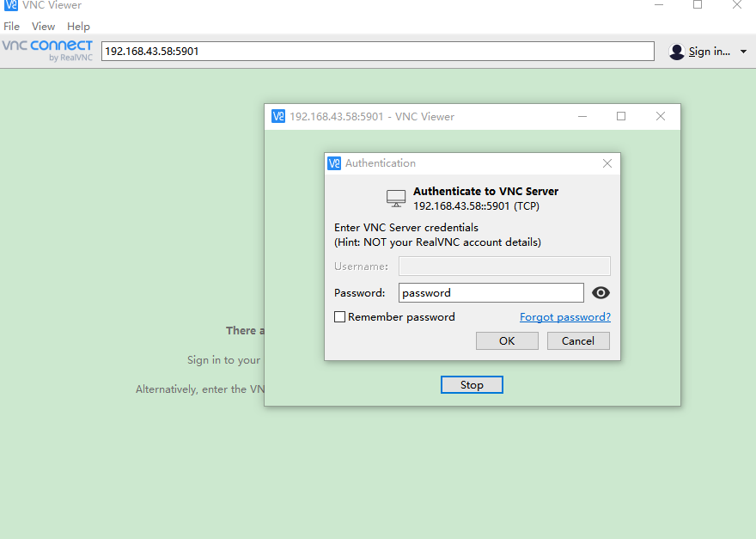Image resolution: width=756 pixels, height=539 pixels.
Task: Click the Sign in user avatar icon
Action: coord(676,52)
